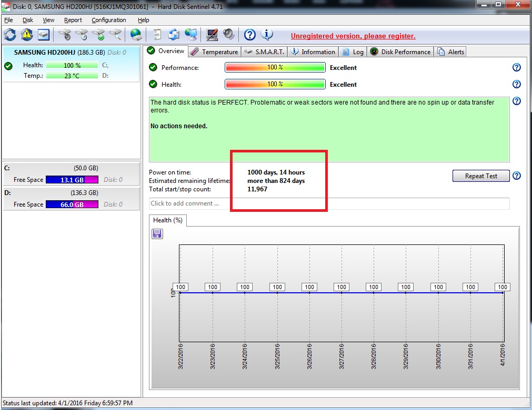Click the blue question mark toolbar icon
The image size is (532, 410).
[x=250, y=35]
